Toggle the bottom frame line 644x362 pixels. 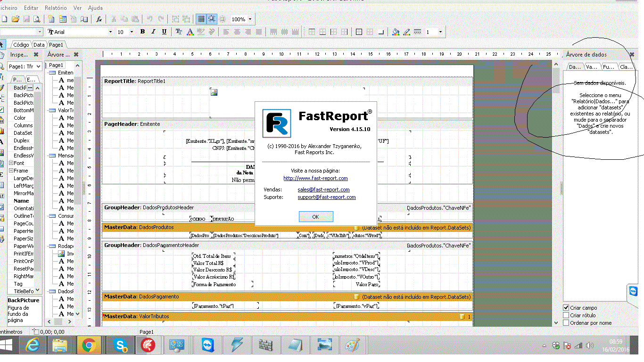(x=322, y=32)
